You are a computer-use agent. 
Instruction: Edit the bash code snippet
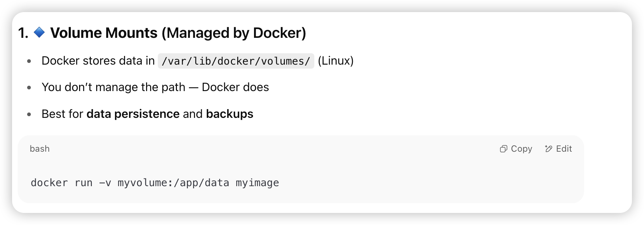558,149
